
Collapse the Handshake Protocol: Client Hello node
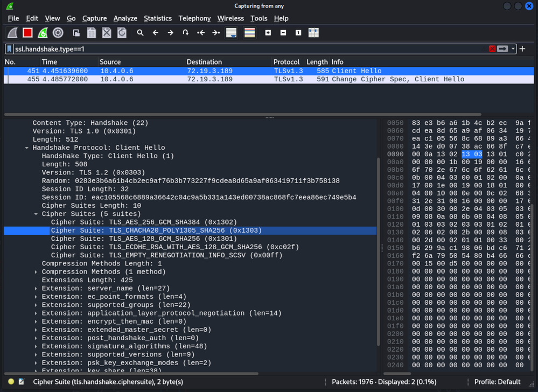(x=27, y=148)
